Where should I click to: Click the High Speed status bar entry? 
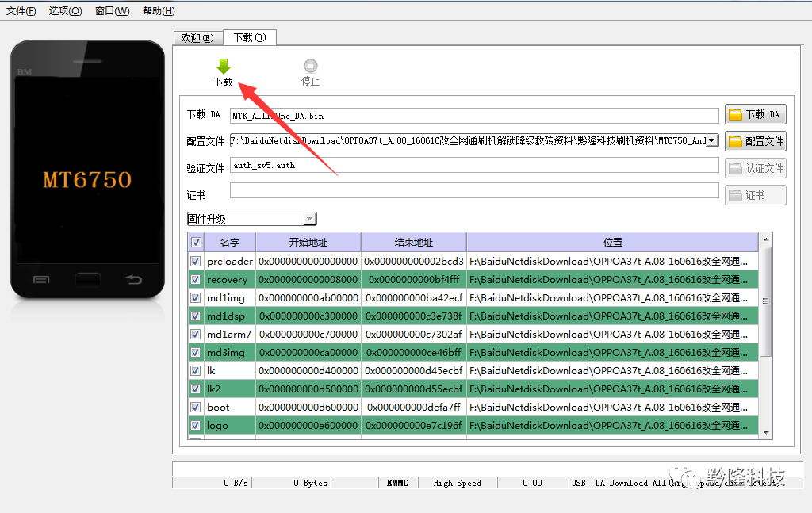(458, 483)
